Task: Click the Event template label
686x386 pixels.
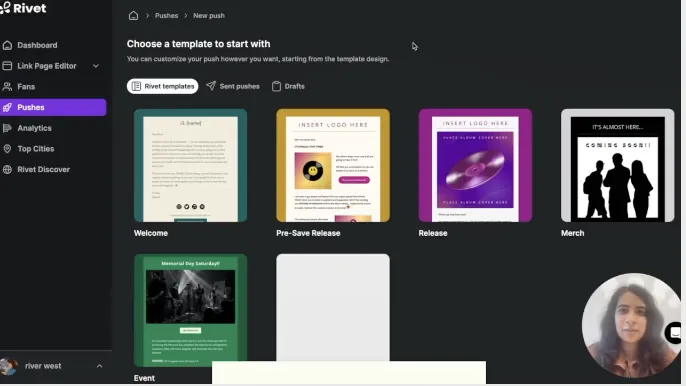Action: pos(144,378)
